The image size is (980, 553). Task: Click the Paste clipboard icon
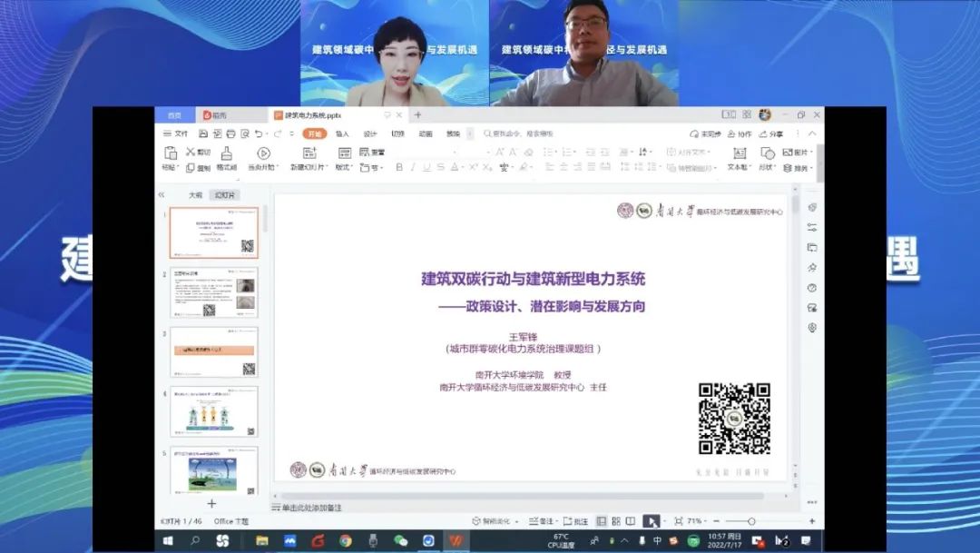(x=170, y=153)
